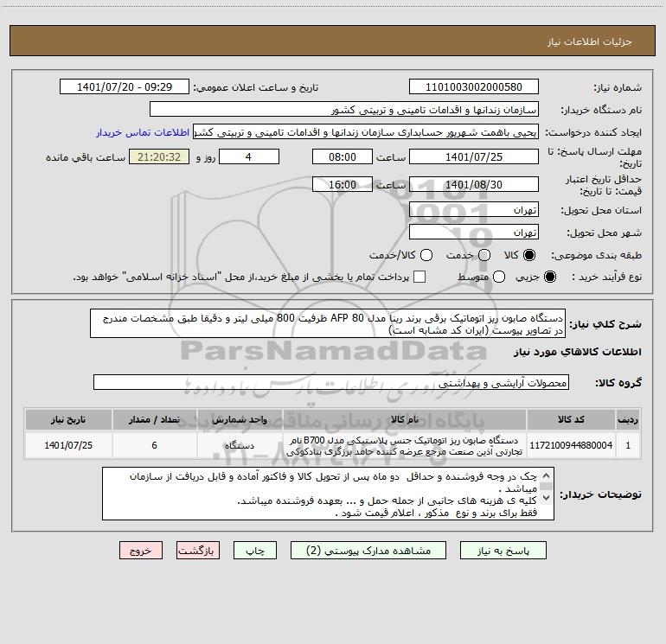Click the response deadline date 1401/07/25 field
The image size is (666, 644).
(x=474, y=157)
